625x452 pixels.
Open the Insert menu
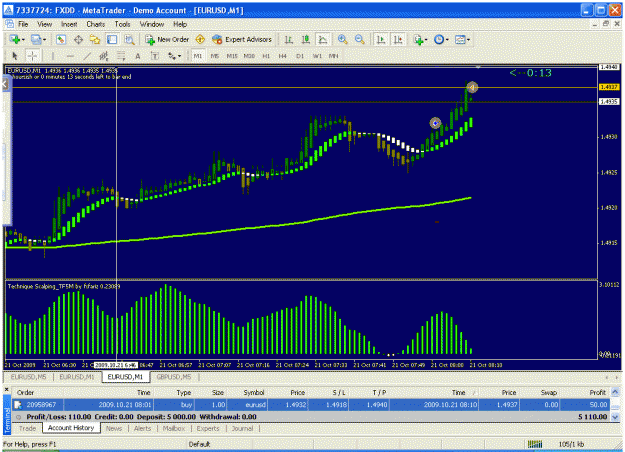tap(69, 24)
